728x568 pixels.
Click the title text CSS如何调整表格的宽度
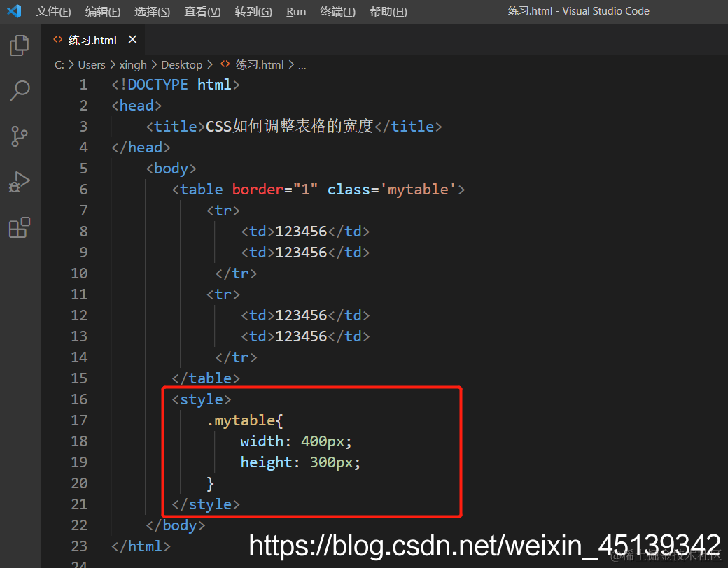coord(289,126)
